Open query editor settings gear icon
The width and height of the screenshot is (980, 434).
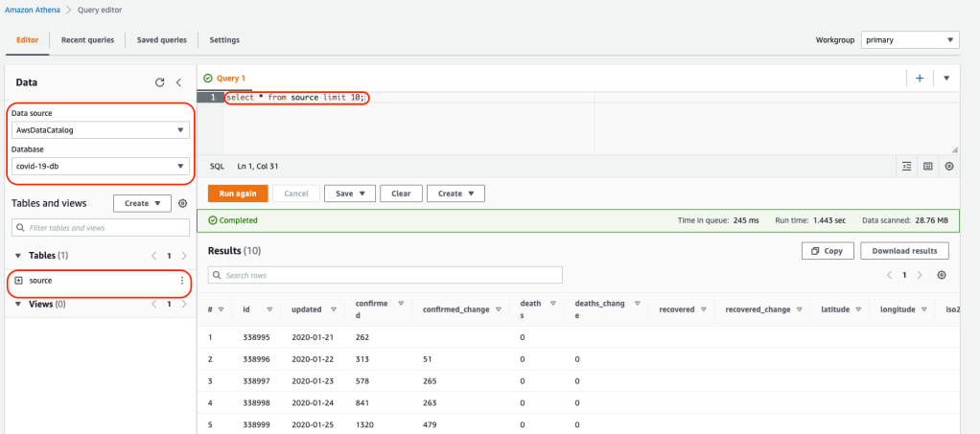pos(949,166)
